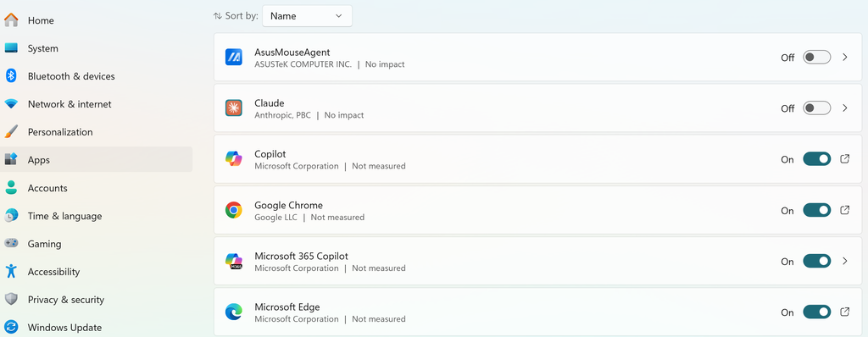Expand Microsoft 365 Copilot details chevron
The height and width of the screenshot is (337, 868).
click(845, 261)
